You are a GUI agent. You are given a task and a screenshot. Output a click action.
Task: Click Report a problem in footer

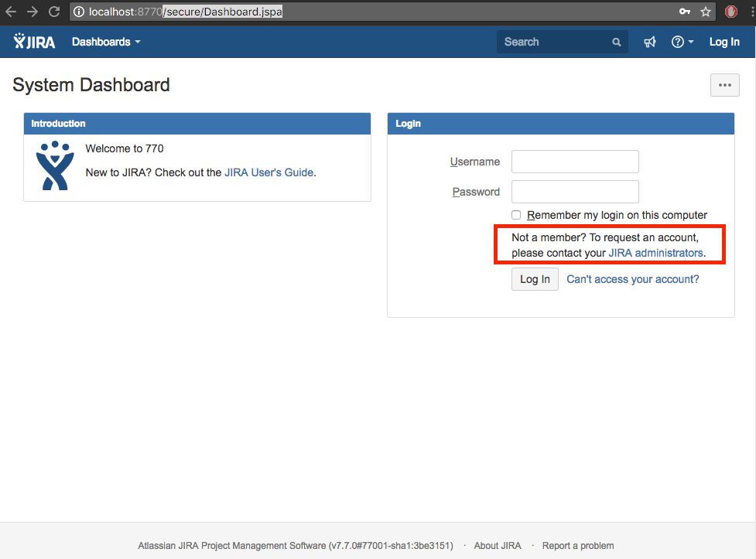pyautogui.click(x=578, y=546)
